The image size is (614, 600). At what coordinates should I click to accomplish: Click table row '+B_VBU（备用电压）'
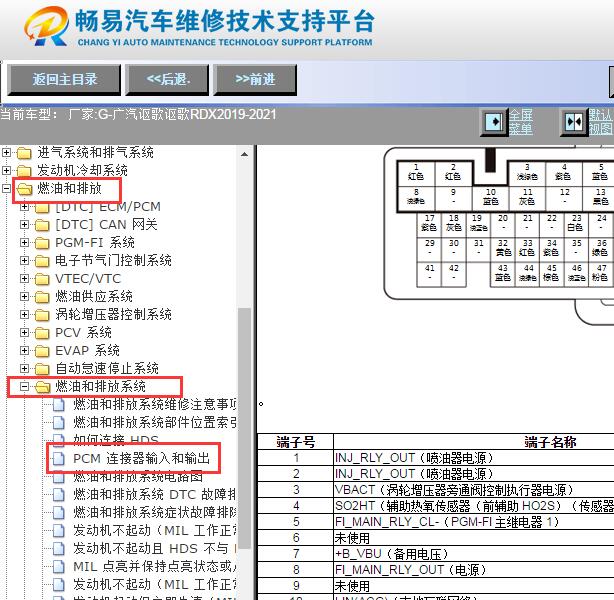[435, 554]
